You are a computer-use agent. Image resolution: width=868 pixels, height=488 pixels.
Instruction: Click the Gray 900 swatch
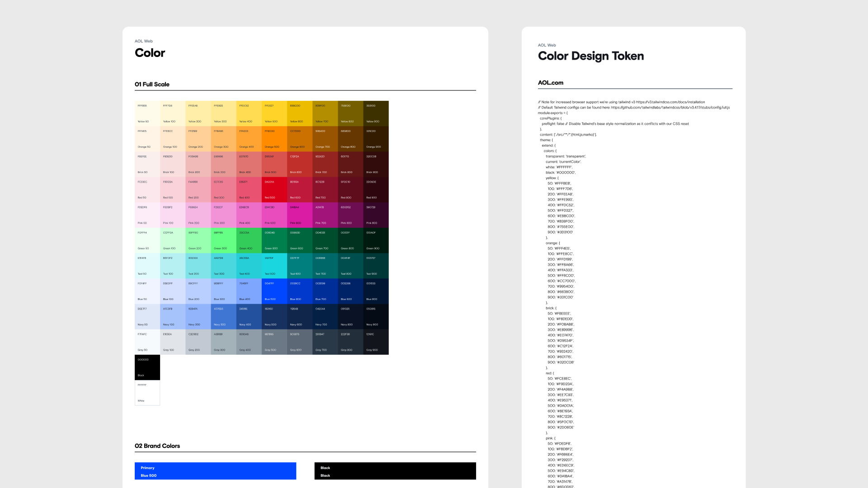pyautogui.click(x=376, y=342)
